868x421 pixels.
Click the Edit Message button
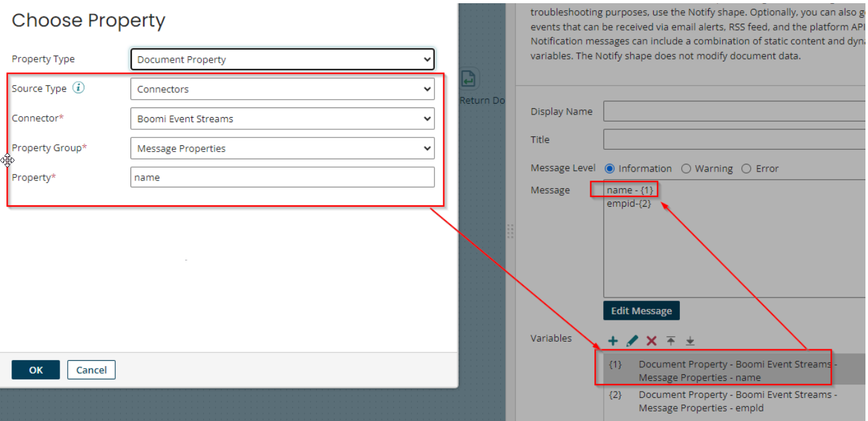[x=641, y=311]
